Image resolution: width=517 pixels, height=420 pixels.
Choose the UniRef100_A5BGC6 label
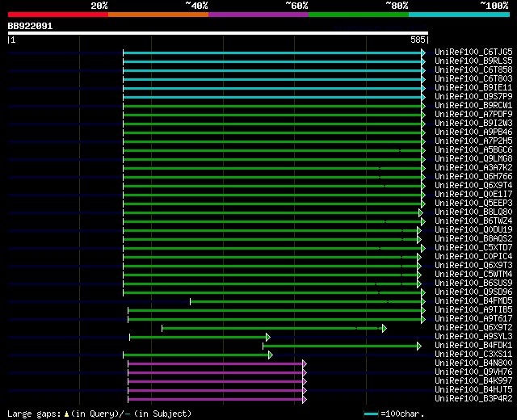(x=473, y=150)
